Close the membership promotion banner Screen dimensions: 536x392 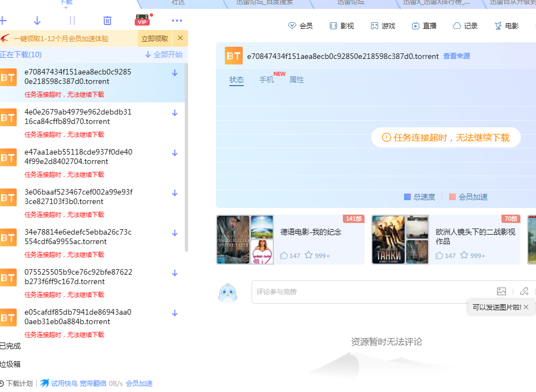tap(180, 38)
